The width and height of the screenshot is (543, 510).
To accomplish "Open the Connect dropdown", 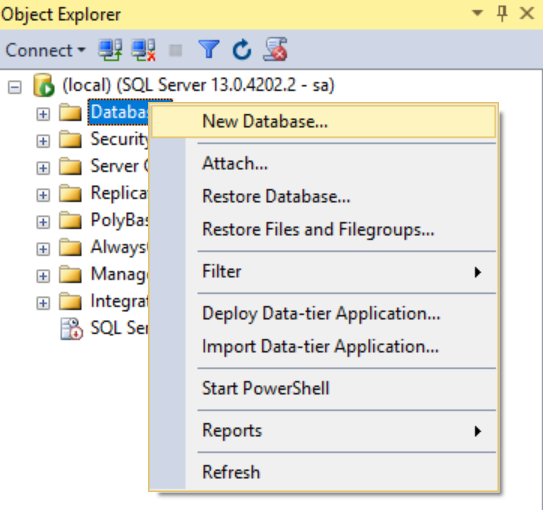I will [45, 50].
